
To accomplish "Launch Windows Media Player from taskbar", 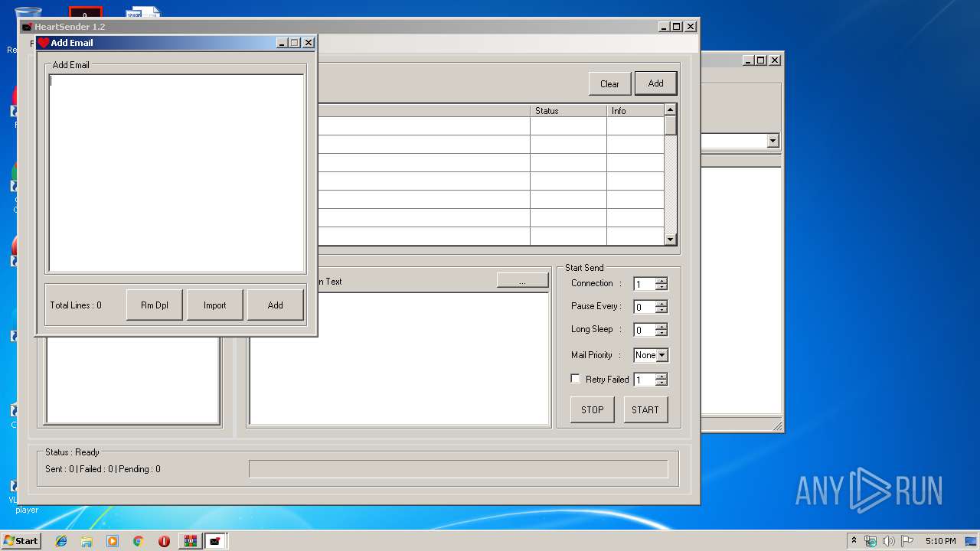I will (113, 541).
